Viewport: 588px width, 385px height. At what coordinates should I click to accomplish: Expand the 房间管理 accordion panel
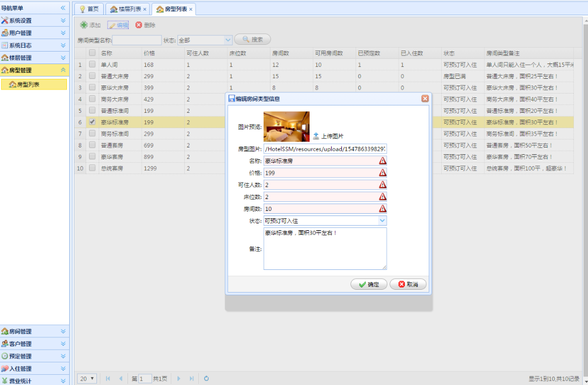[35, 331]
